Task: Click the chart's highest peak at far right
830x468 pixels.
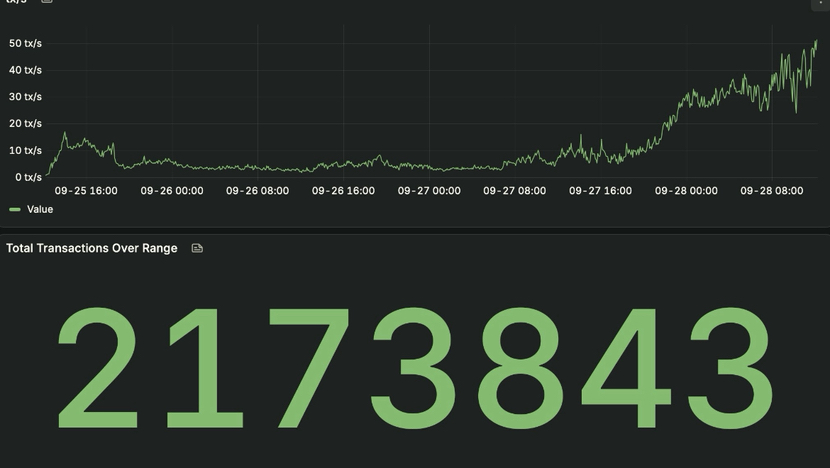Action: click(816, 41)
